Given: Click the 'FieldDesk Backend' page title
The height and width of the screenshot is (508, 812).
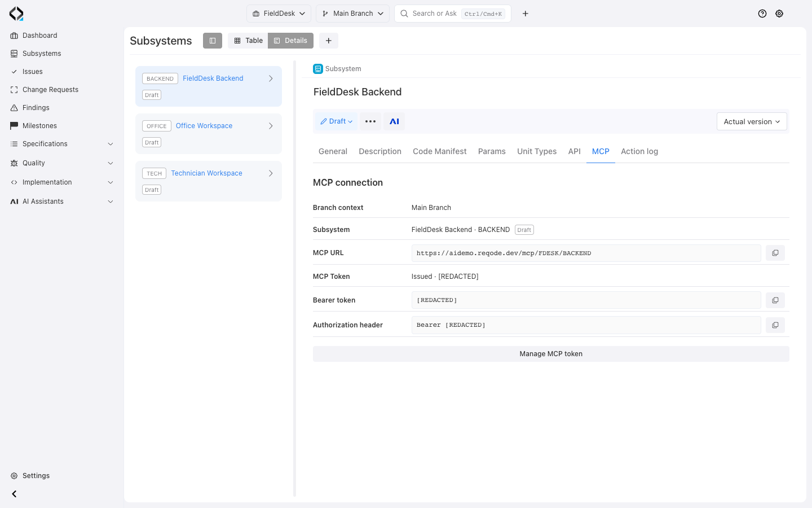Looking at the screenshot, I should (358, 92).
